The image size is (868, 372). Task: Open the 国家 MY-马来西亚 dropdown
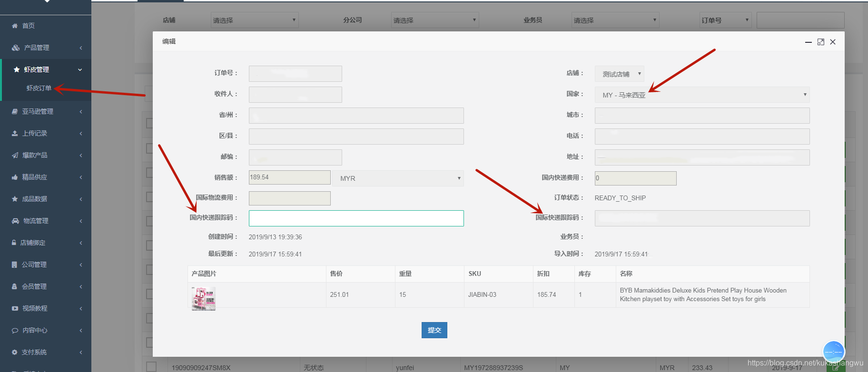[702, 95]
